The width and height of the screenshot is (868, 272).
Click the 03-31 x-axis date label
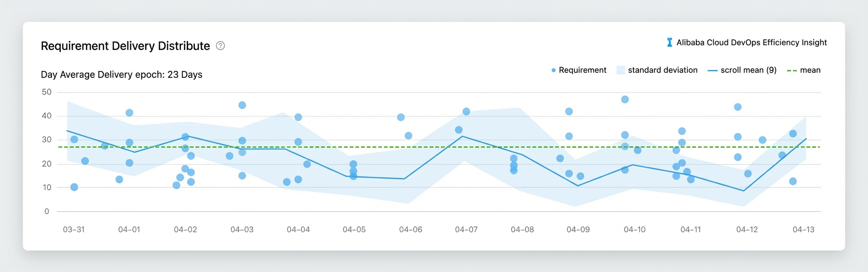[x=74, y=229]
